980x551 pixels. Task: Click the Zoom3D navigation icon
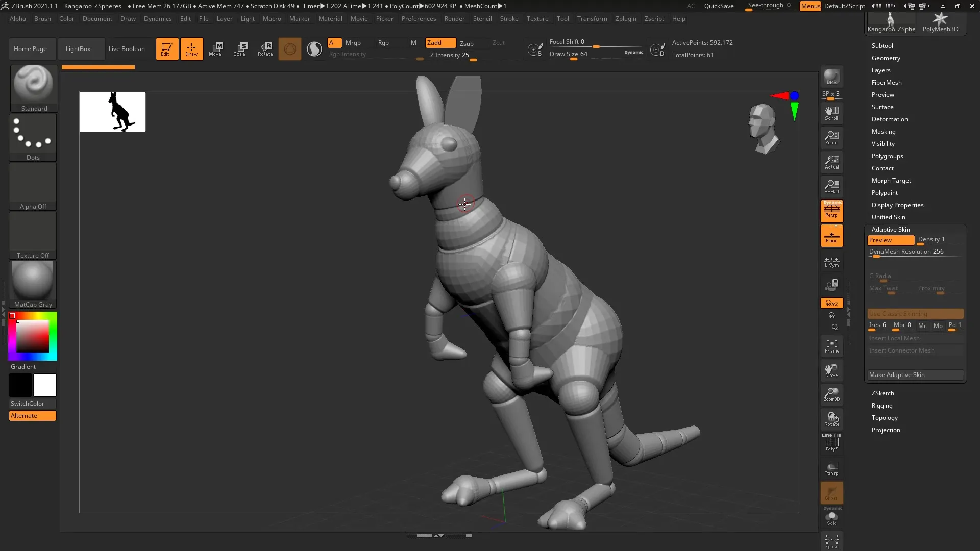pyautogui.click(x=831, y=395)
